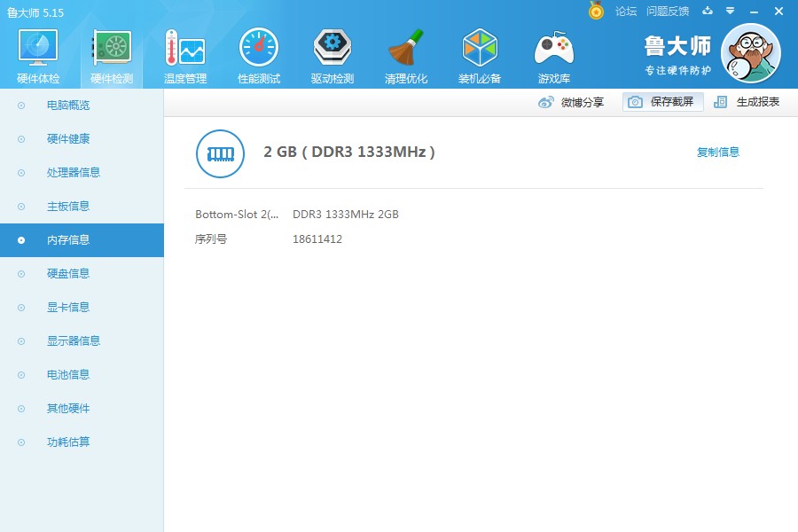Click bullet icon beside 其他硬件
Screen dimensions: 798x532
tap(21, 408)
